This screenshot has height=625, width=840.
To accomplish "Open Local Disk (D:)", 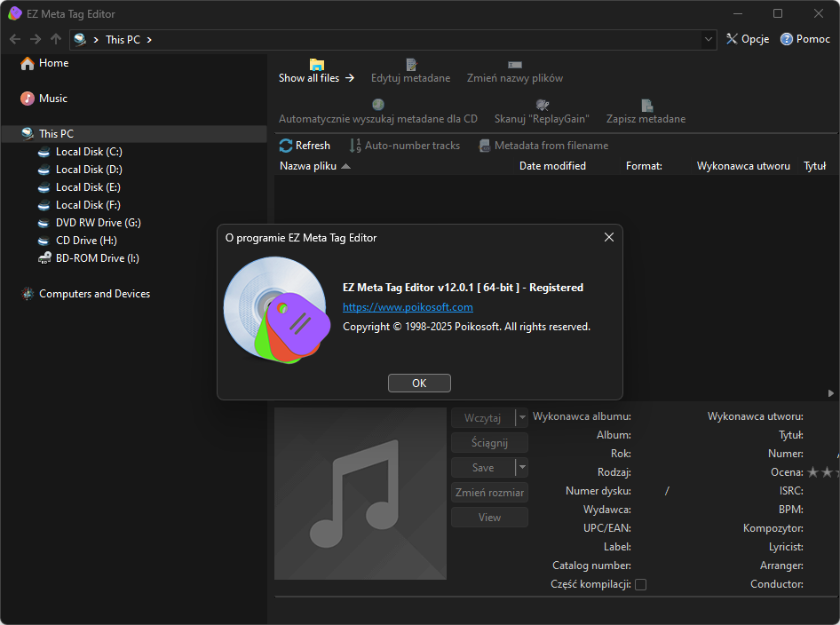I will coord(80,170).
